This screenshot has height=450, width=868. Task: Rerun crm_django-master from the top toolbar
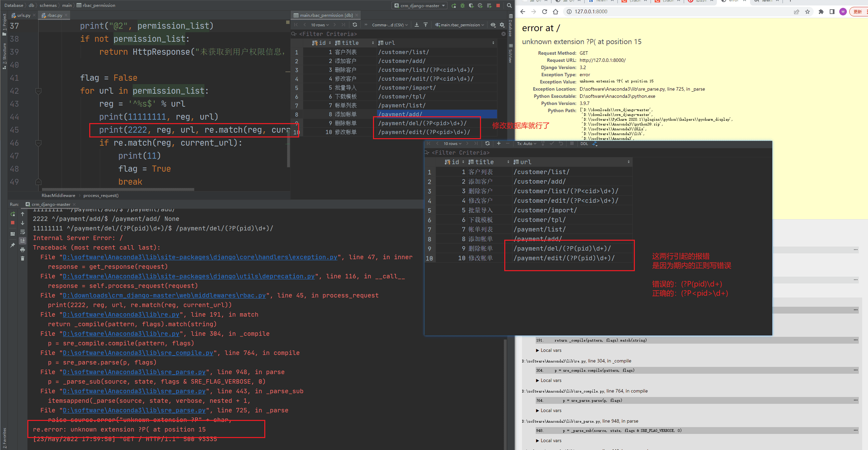[454, 5]
